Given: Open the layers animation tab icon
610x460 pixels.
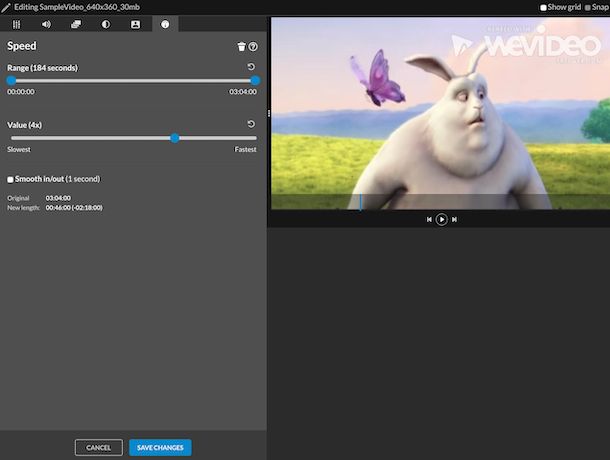Looking at the screenshot, I should 76,25.
